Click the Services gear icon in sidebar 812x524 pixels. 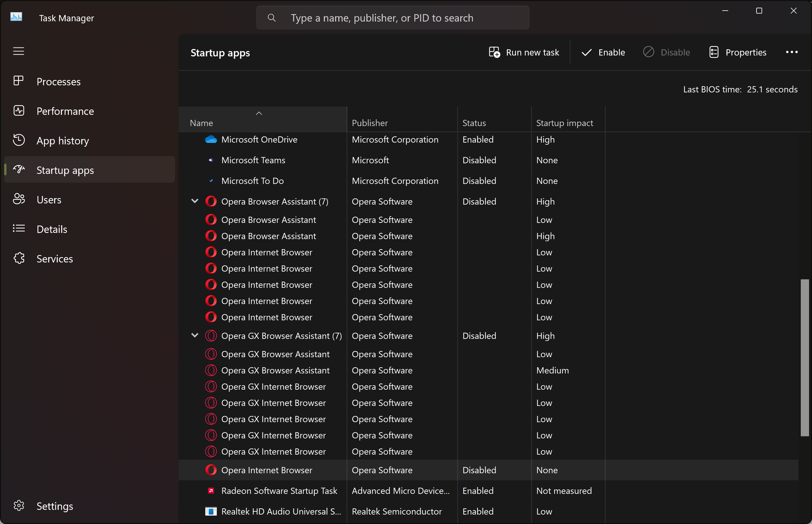click(x=19, y=258)
